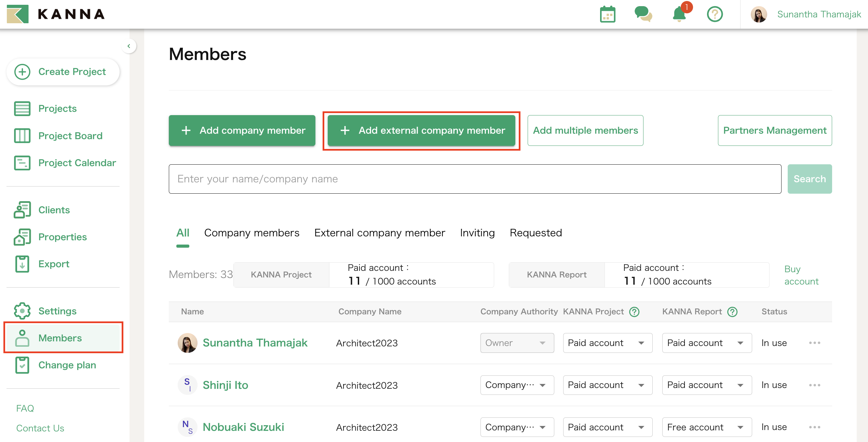Click the KANNA Project help icon
The width and height of the screenshot is (868, 442).
(634, 312)
